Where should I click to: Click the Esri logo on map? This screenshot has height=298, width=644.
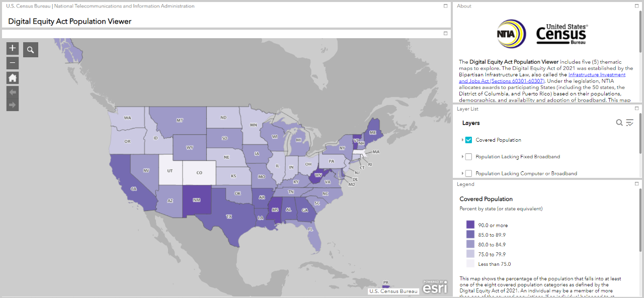click(434, 287)
